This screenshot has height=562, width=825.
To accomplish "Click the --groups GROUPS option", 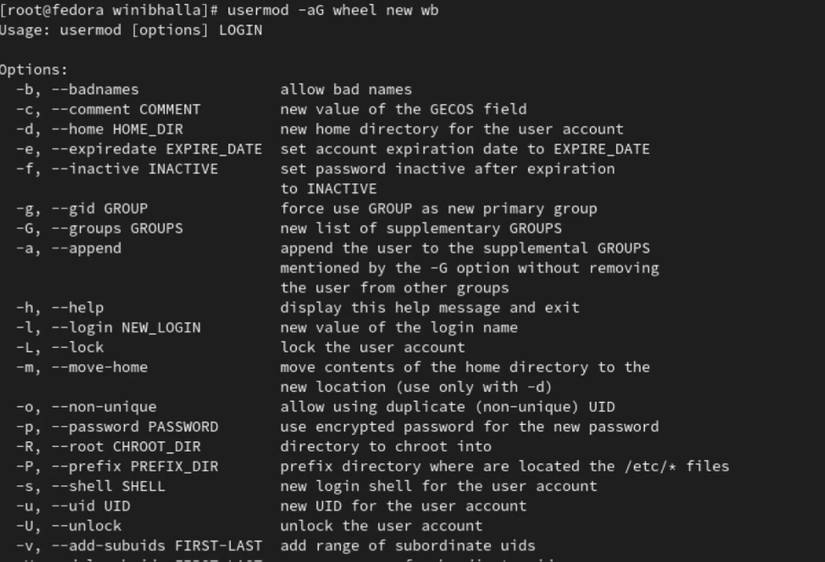I will [99, 228].
